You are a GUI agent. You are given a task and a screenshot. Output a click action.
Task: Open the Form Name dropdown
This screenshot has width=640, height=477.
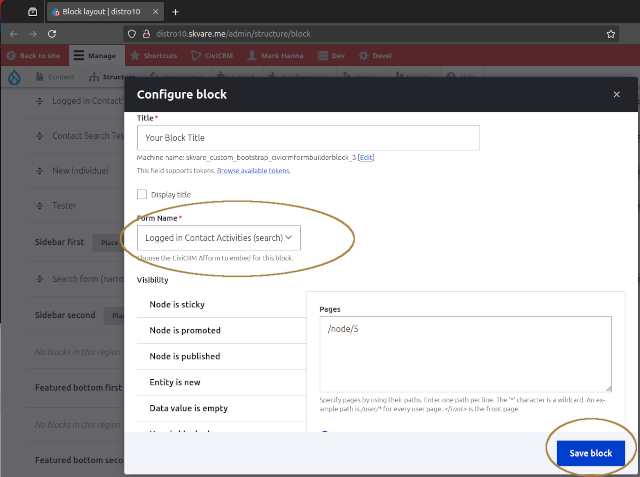(x=219, y=238)
